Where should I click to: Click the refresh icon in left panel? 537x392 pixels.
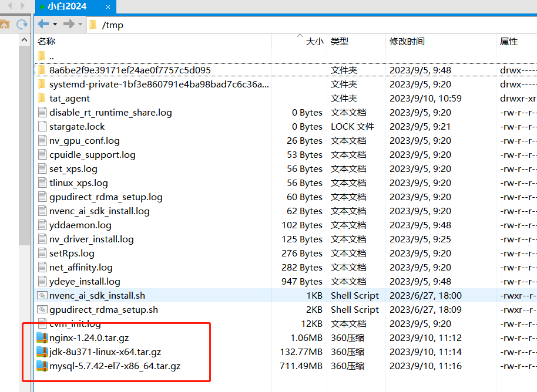pyautogui.click(x=22, y=24)
